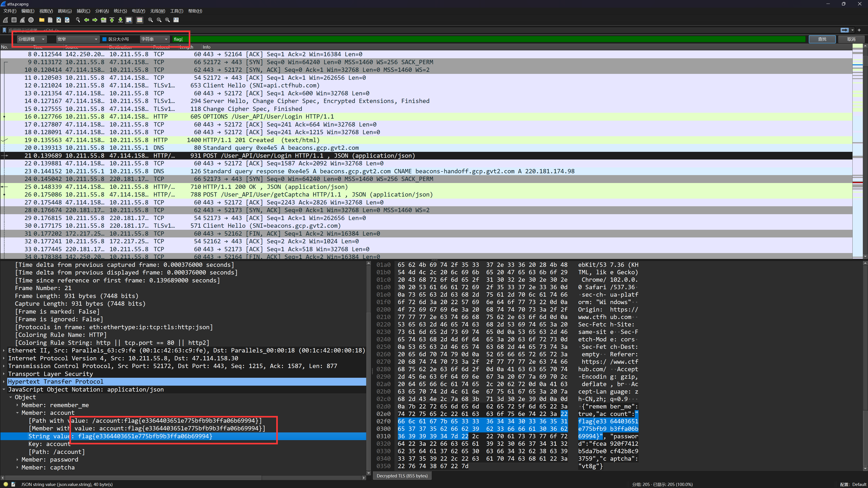Jump to the last packet icon

click(x=120, y=20)
